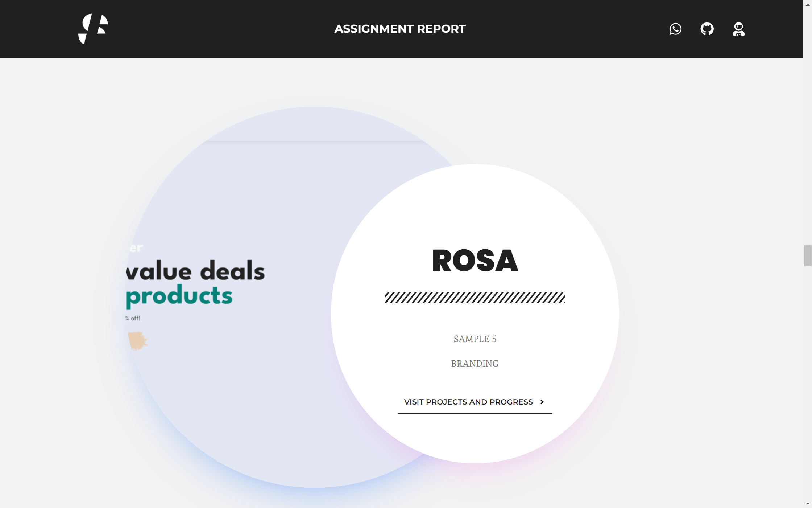Click the 'value deals' text in preview
Screen dimensions: 812x508
point(196,271)
